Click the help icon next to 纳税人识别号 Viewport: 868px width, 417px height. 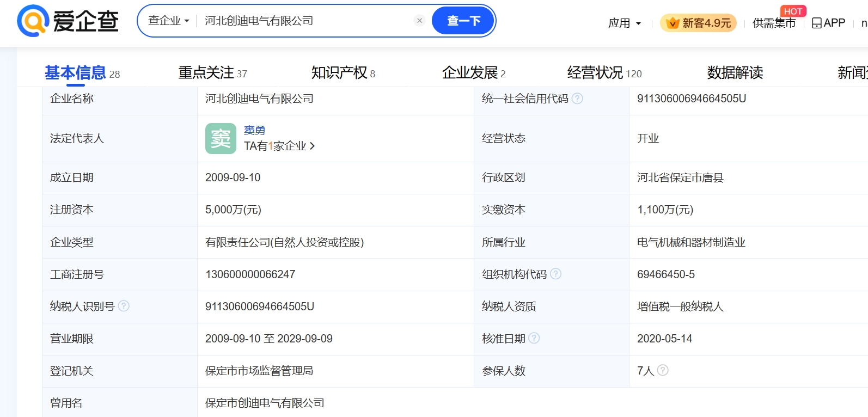[124, 306]
